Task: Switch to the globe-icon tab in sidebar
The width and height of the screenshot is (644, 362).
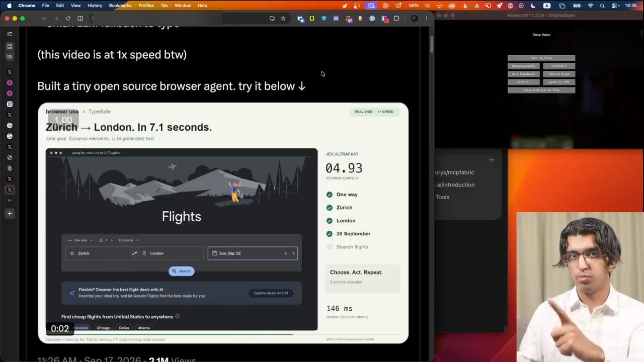Action: coord(10,158)
